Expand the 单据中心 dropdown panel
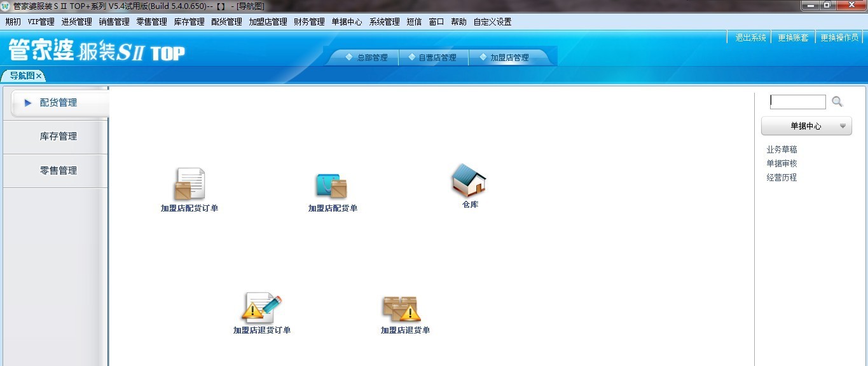Image resolution: width=868 pixels, height=366 pixels. [806, 126]
